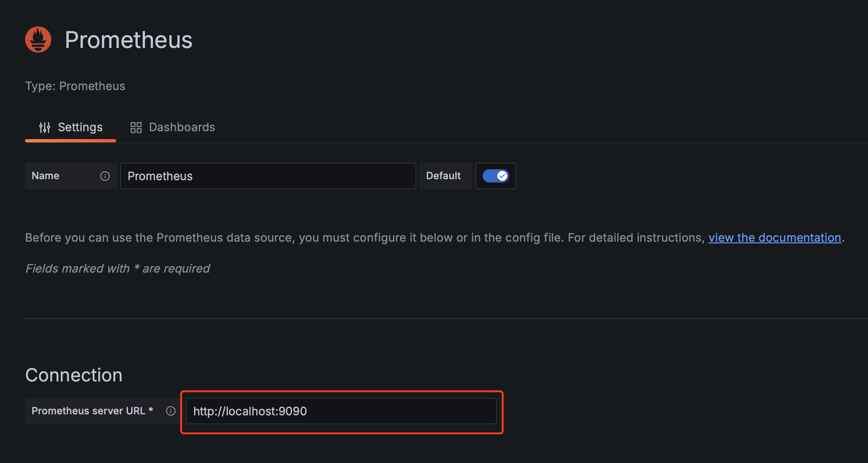Image resolution: width=868 pixels, height=463 pixels.
Task: Select the Settings tab label
Action: [x=80, y=127]
